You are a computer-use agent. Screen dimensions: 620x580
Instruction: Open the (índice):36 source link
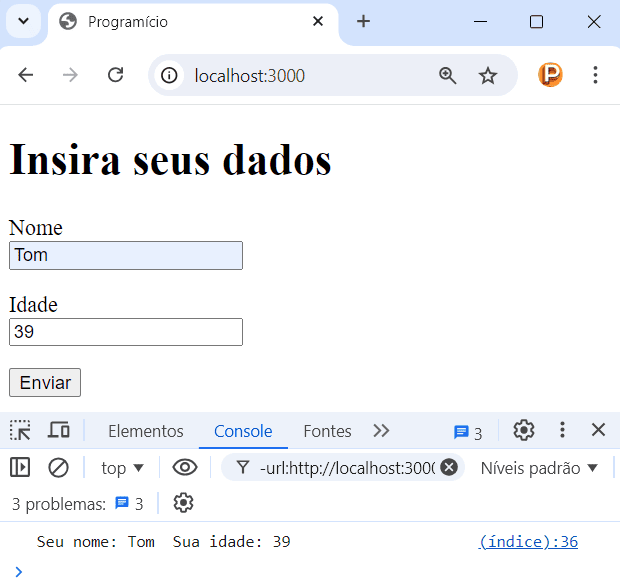(528, 542)
